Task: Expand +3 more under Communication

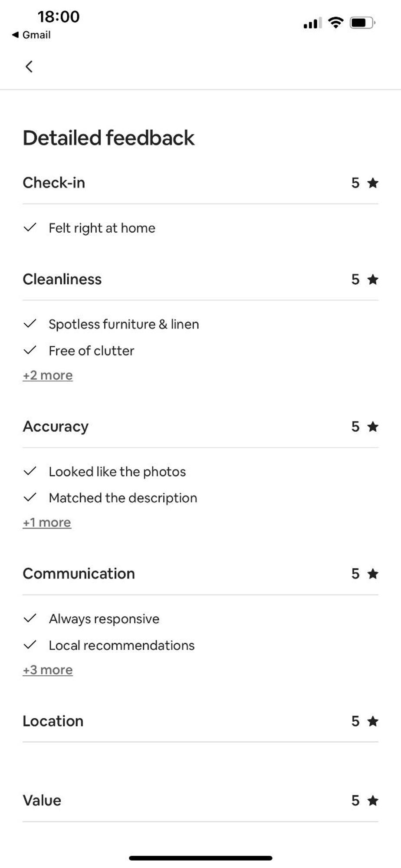Action: pyautogui.click(x=48, y=670)
